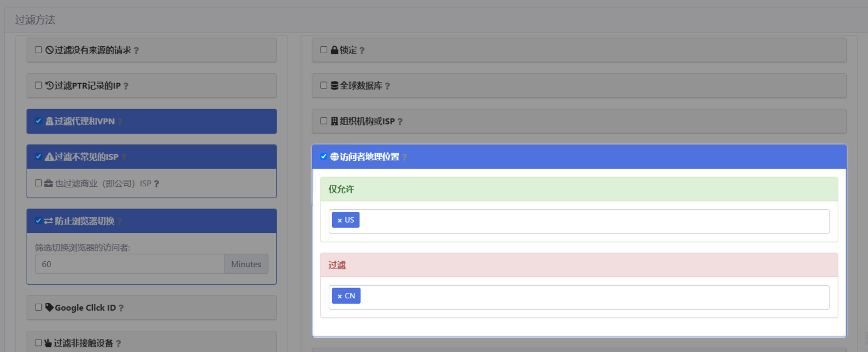Disable the 访问者地理位置 checkbox
The height and width of the screenshot is (352, 868).
coord(323,156)
